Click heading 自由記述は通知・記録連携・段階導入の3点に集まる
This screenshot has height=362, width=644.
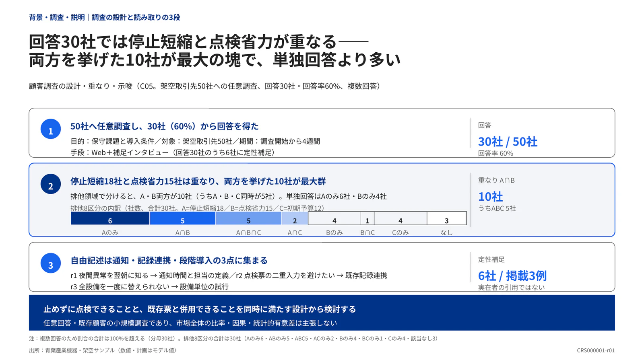(169, 261)
